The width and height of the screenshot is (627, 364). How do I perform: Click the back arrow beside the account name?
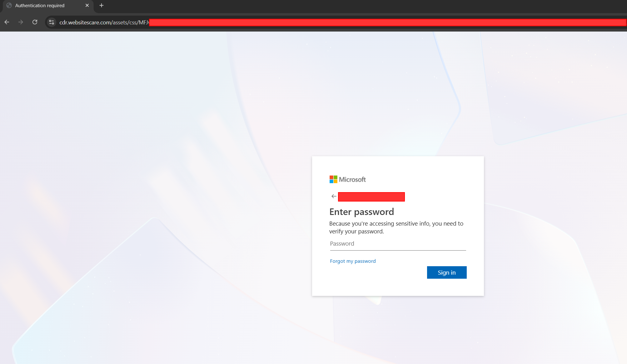334,196
